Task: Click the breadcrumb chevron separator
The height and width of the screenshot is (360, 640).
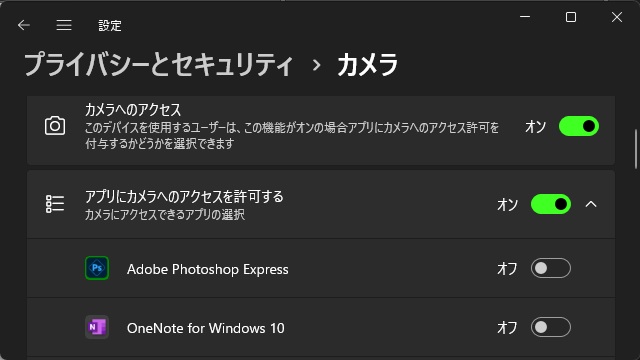Action: [x=316, y=65]
